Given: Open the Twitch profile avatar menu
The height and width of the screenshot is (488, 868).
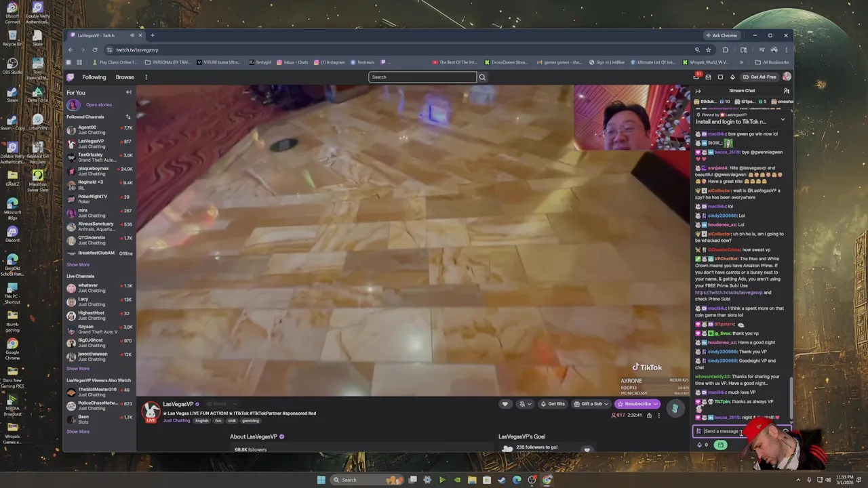Looking at the screenshot, I should click(787, 77).
